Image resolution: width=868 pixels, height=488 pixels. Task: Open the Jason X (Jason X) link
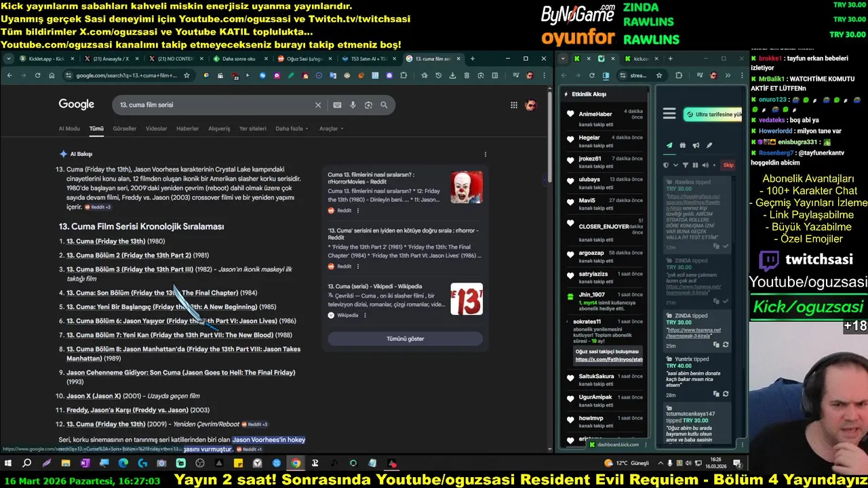click(x=94, y=396)
